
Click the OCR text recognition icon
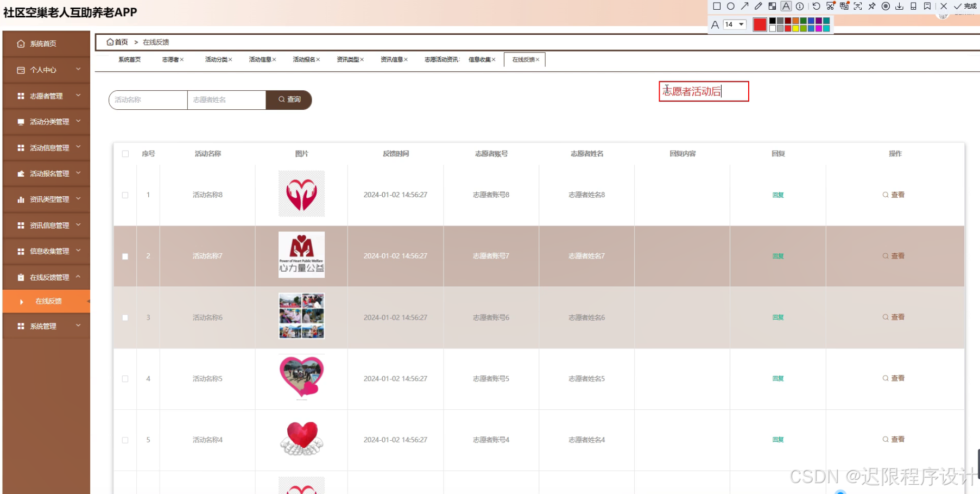coord(858,6)
